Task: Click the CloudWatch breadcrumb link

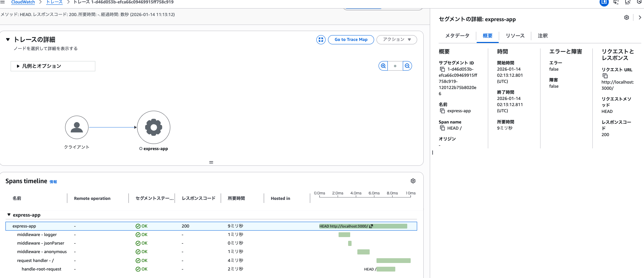Action: click(23, 2)
